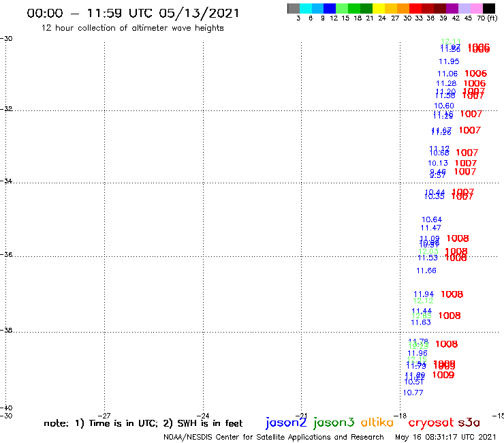The width and height of the screenshot is (504, 443).
Task: Click the -36 latitude axis label
Action: pyautogui.click(x=6, y=254)
